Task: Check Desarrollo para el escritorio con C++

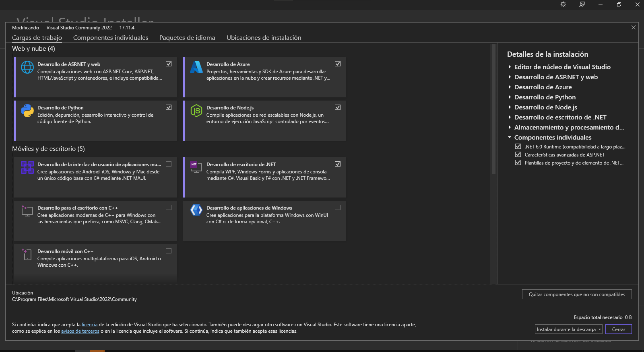Action: (x=169, y=207)
